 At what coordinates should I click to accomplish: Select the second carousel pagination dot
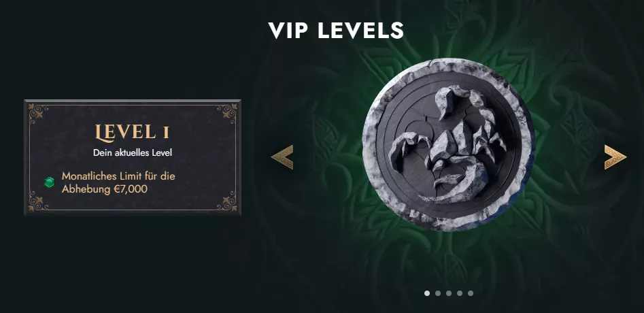438,293
